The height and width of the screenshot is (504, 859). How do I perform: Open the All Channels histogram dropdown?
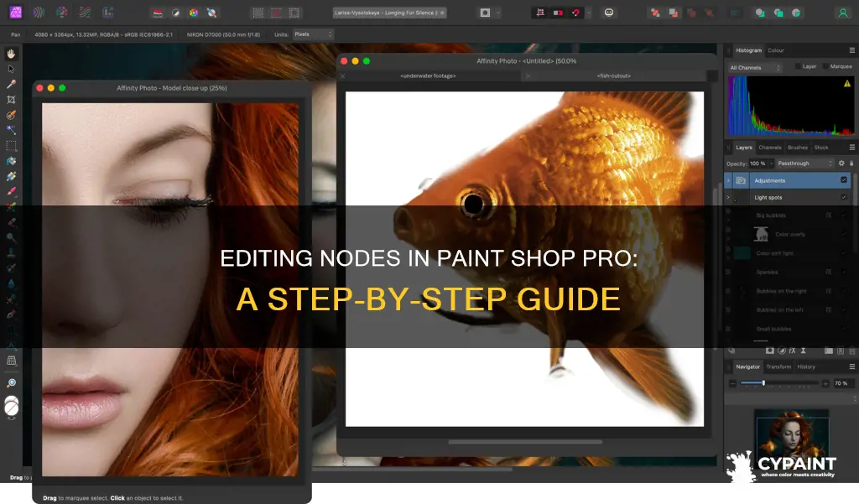(754, 67)
